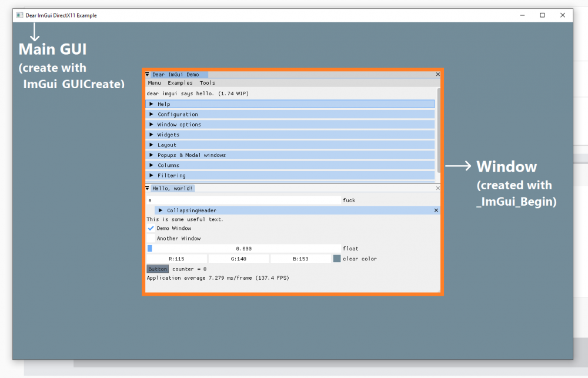The image size is (588, 378).
Task: Expand the Configuration section
Action: coord(290,114)
